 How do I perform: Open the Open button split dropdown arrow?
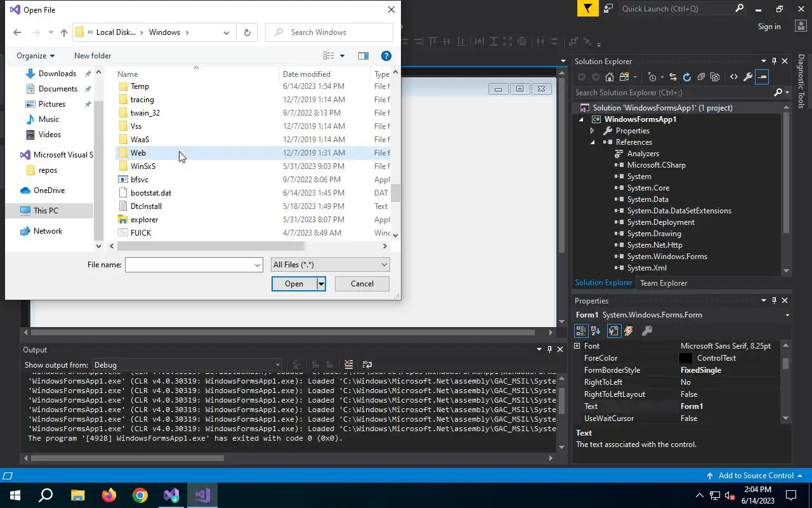321,284
